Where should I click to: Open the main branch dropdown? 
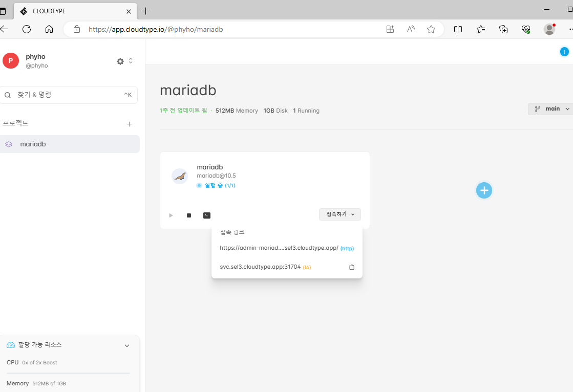551,109
